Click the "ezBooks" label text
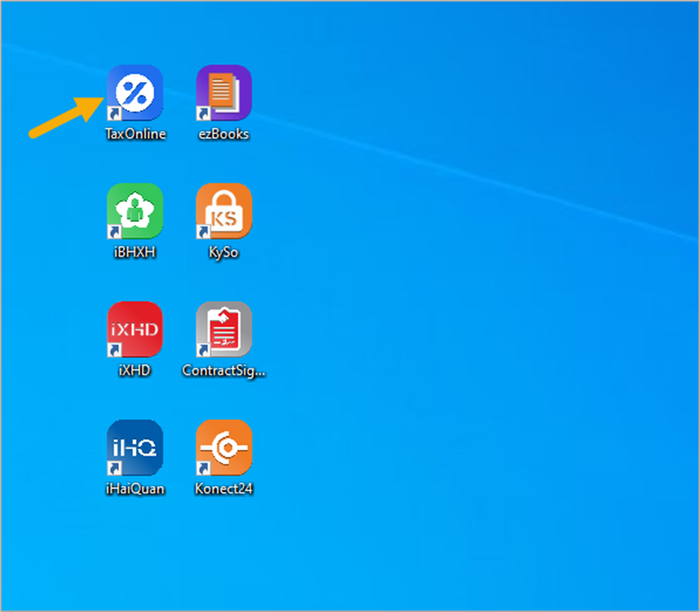 pos(224,134)
